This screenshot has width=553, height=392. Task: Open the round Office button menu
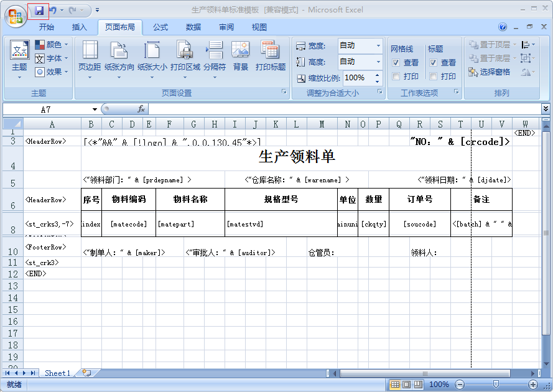(x=16, y=16)
